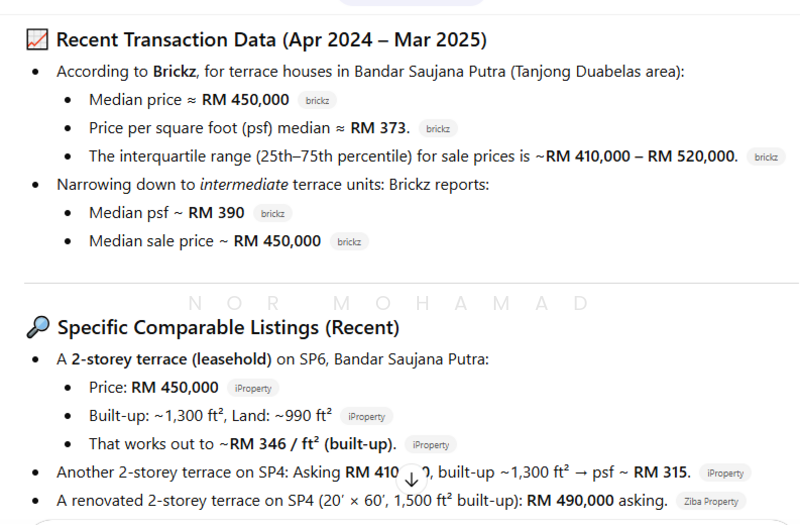Click the Recent Transaction Data heading text
The height and width of the screenshot is (525, 800).
tap(271, 40)
